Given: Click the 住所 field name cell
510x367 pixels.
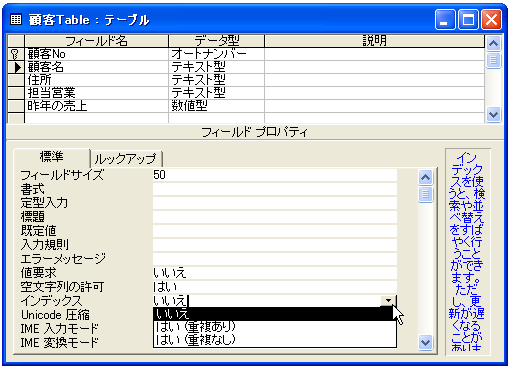Looking at the screenshot, I should 96,80.
